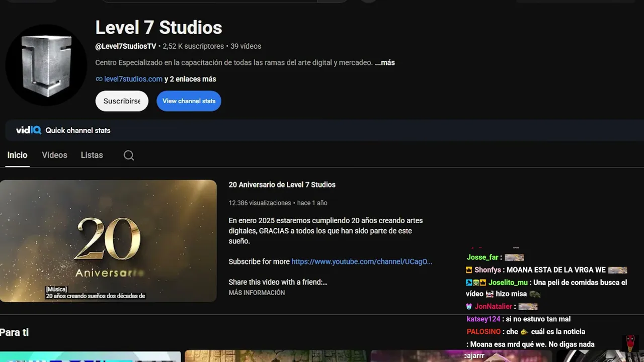Click the katsey124 username in chat
644x362 pixels.
click(x=484, y=319)
